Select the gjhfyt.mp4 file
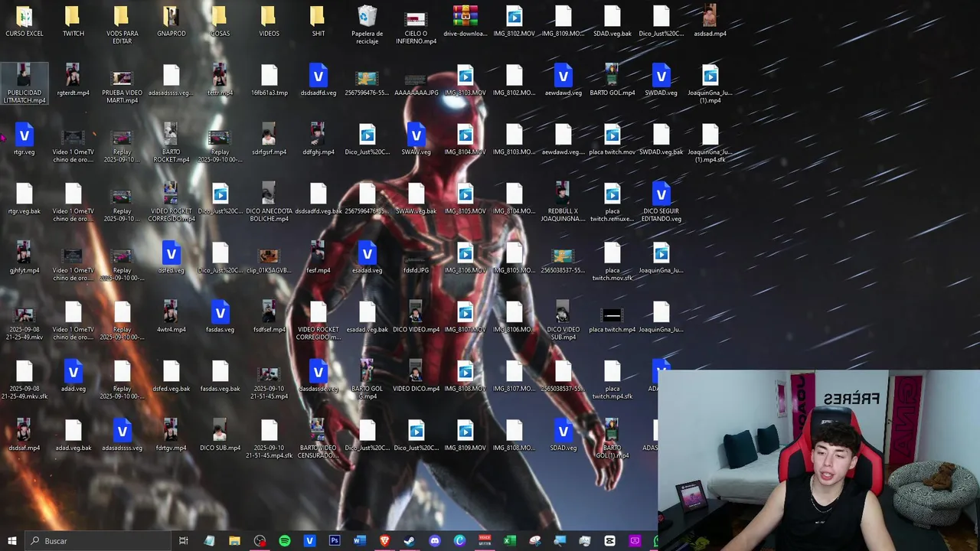 point(24,258)
